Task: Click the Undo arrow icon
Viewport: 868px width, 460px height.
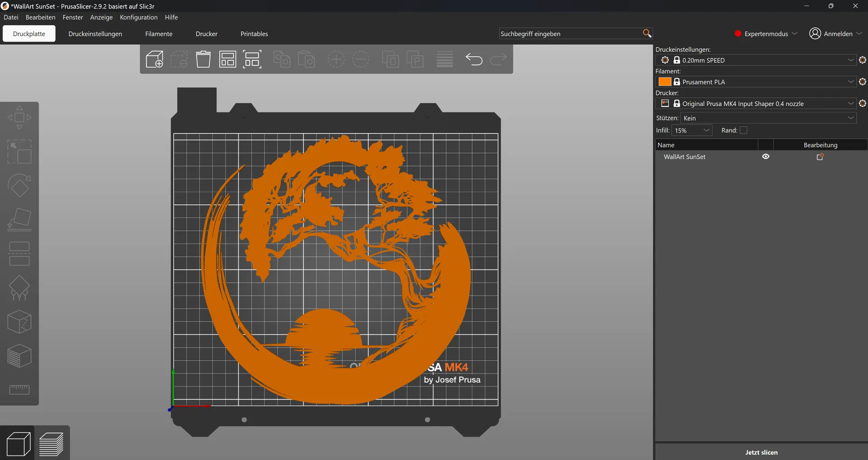Action: click(x=474, y=59)
